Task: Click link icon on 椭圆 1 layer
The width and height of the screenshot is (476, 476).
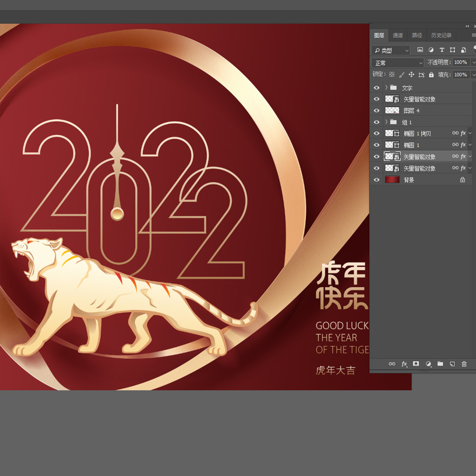Action: pyautogui.click(x=455, y=145)
